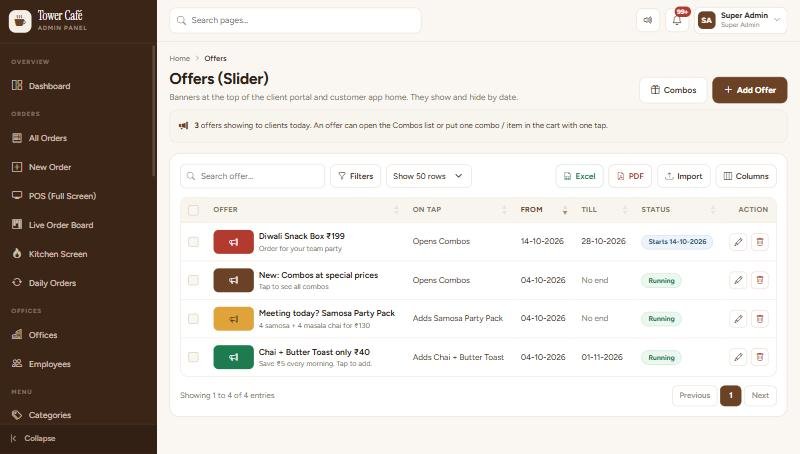The image size is (800, 454).
Task: Select page 1 in pagination
Action: (731, 395)
